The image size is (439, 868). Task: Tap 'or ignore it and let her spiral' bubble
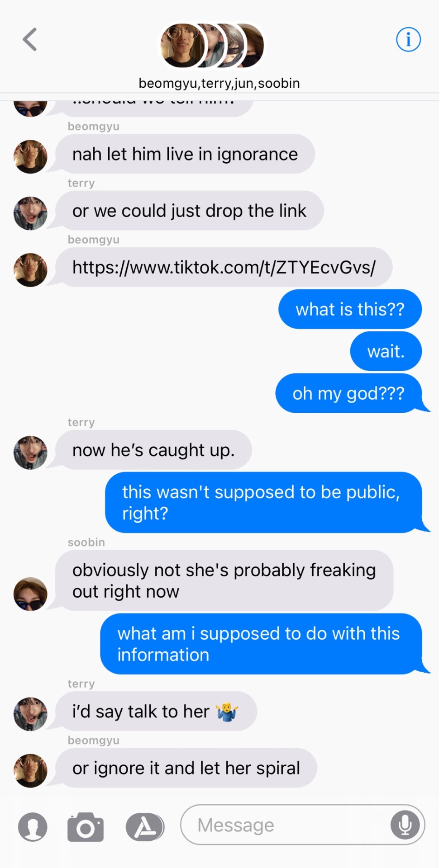(x=186, y=768)
